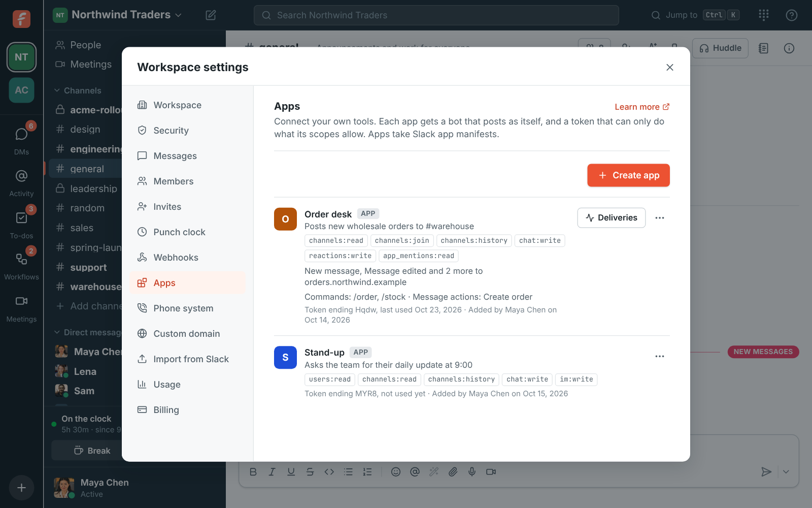Screen dimensions: 812x508
Task: Open the Activity view
Action: (21, 183)
